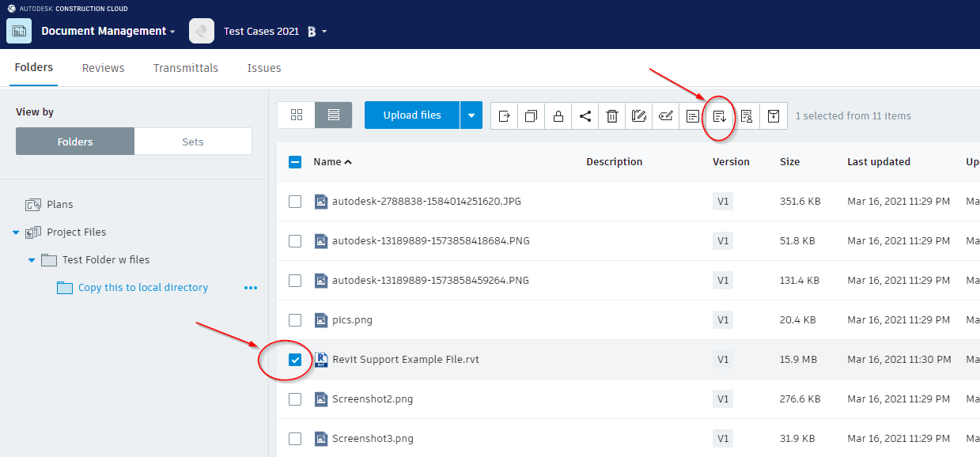Open the Reviews tab
980x457 pixels.
pyautogui.click(x=103, y=68)
